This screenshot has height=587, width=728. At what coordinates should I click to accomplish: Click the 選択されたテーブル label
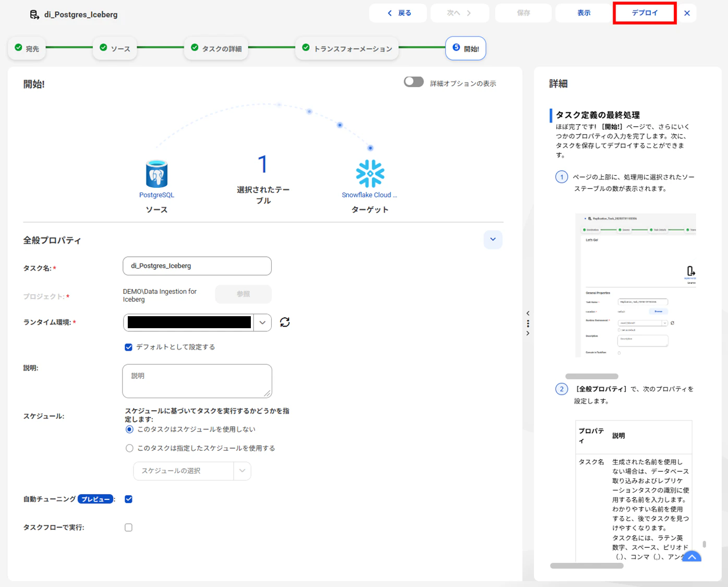coord(263,195)
